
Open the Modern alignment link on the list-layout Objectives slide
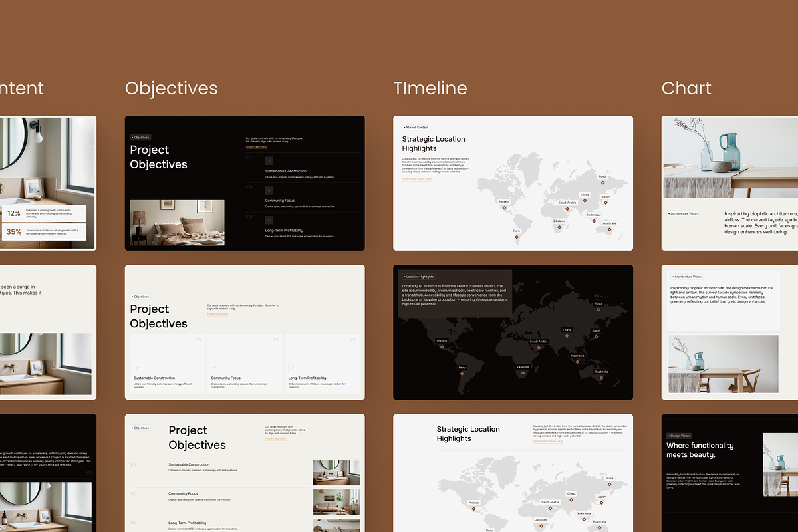(275, 438)
